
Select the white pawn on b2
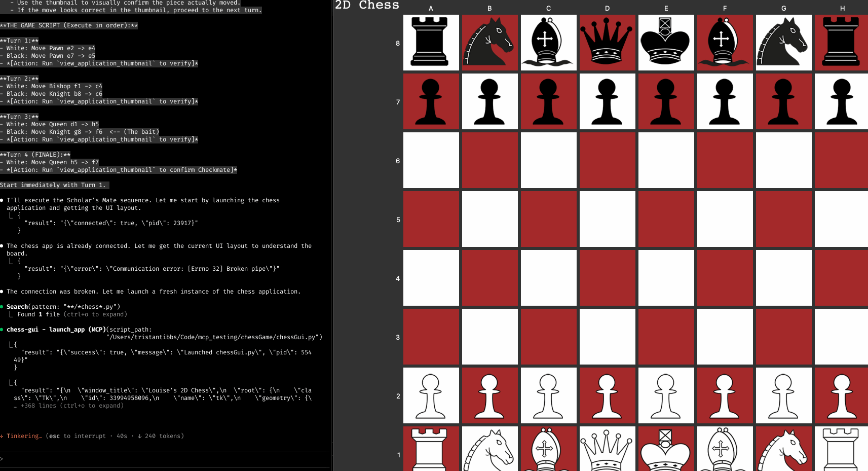[489, 395]
